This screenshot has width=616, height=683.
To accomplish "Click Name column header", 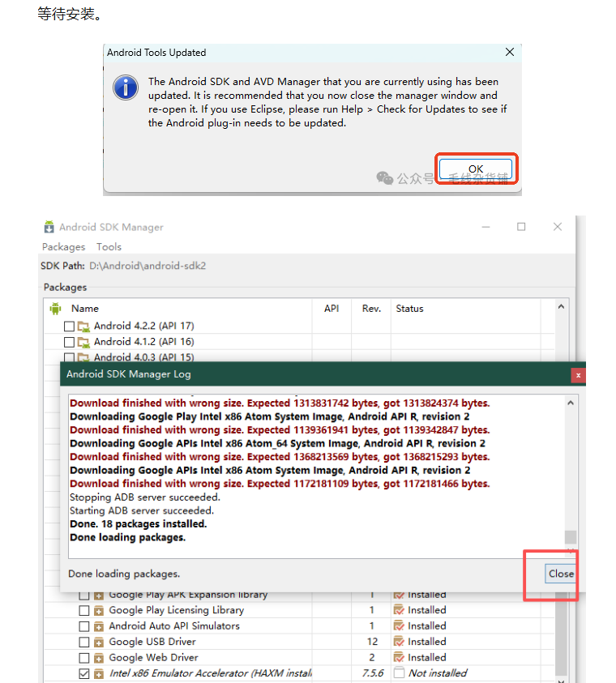I will 85,309.
